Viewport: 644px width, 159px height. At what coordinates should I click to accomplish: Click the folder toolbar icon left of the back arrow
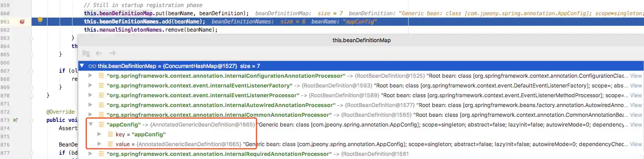coord(86,54)
